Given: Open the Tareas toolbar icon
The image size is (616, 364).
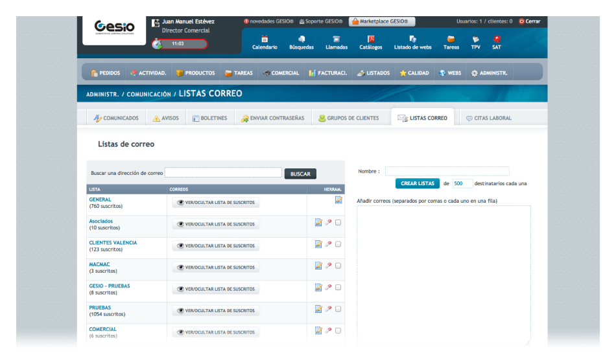Looking at the screenshot, I should (451, 43).
